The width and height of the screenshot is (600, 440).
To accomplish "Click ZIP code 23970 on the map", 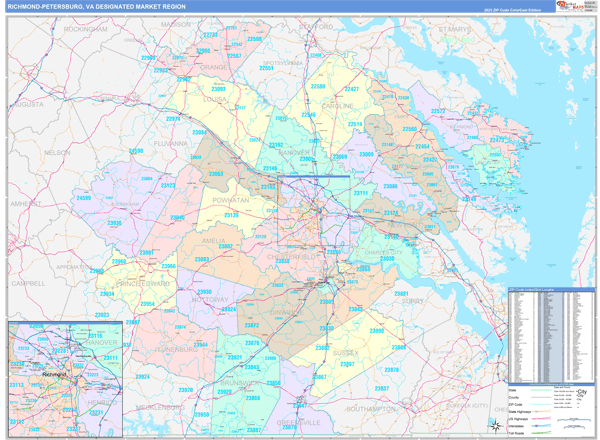I will [x=186, y=390].
